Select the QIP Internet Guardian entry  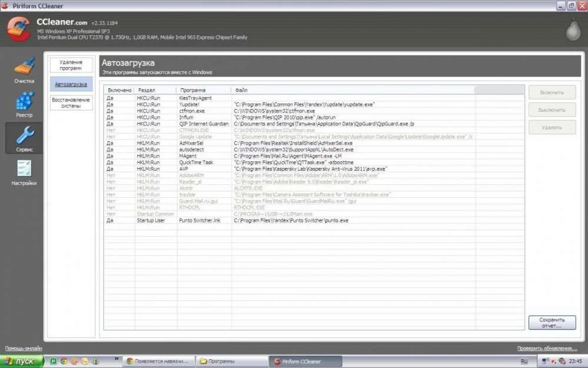tap(314, 124)
